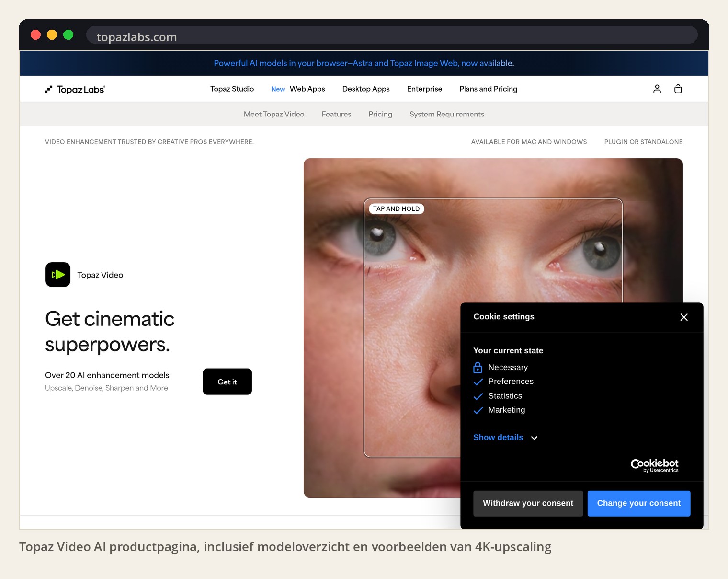Click the yellow window minimize button

52,35
